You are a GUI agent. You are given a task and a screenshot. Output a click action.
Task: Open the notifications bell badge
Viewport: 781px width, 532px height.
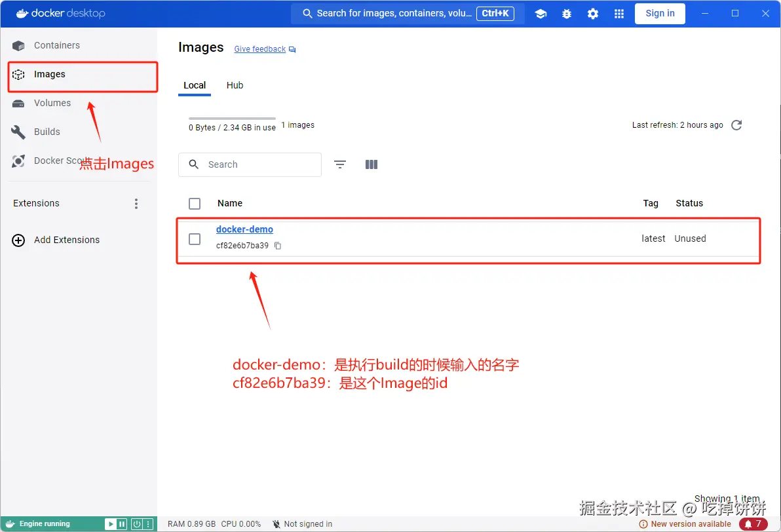[753, 524]
